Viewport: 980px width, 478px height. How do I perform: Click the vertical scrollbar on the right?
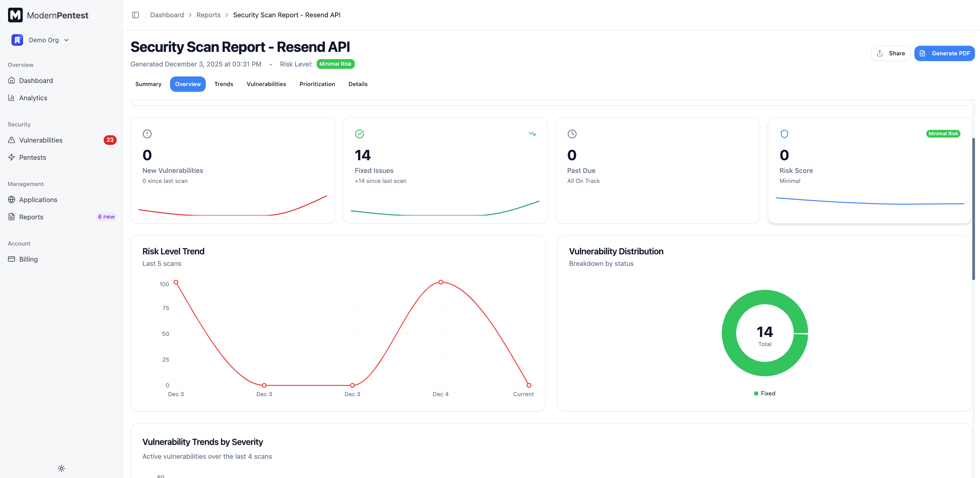click(975, 204)
